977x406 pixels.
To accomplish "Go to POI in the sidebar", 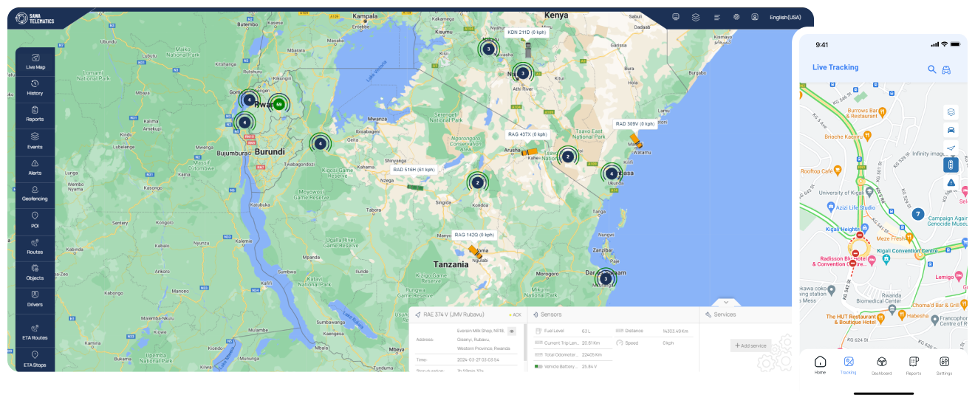I will [x=35, y=219].
